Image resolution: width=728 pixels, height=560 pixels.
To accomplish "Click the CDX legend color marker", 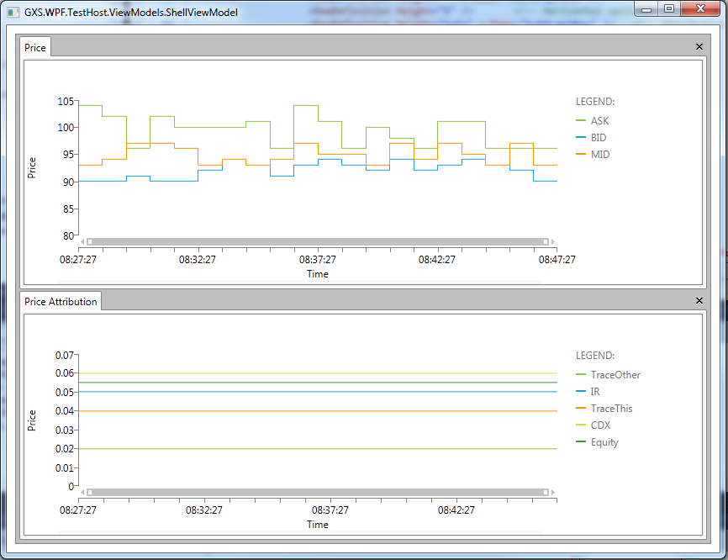I will click(x=580, y=425).
